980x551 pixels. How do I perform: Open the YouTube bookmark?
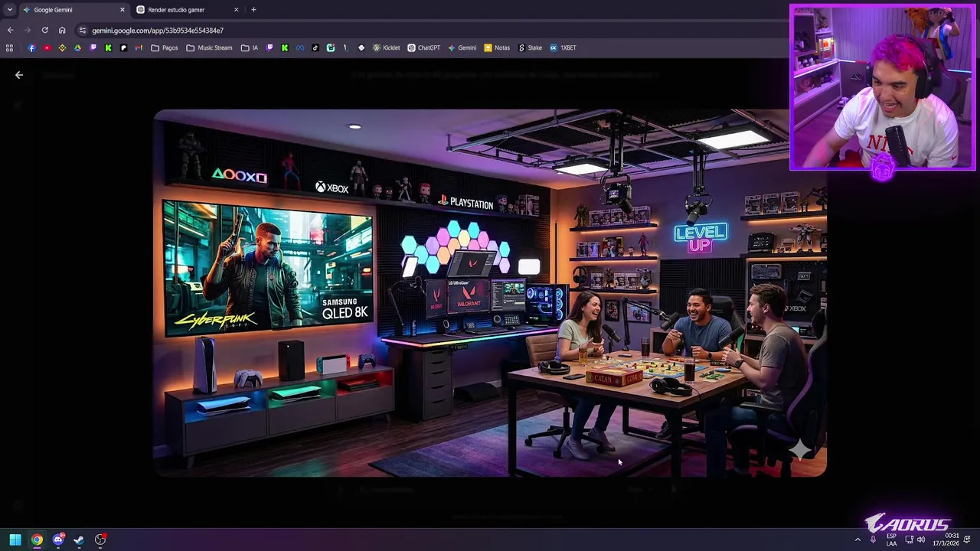coord(47,47)
